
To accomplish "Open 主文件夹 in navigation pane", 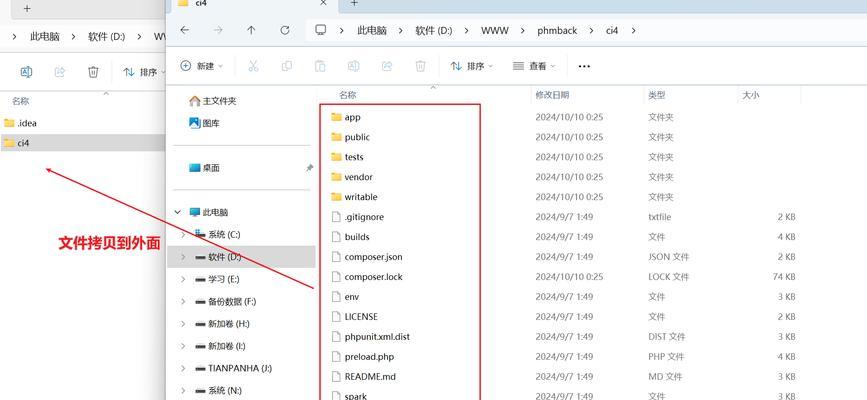I will click(213, 101).
